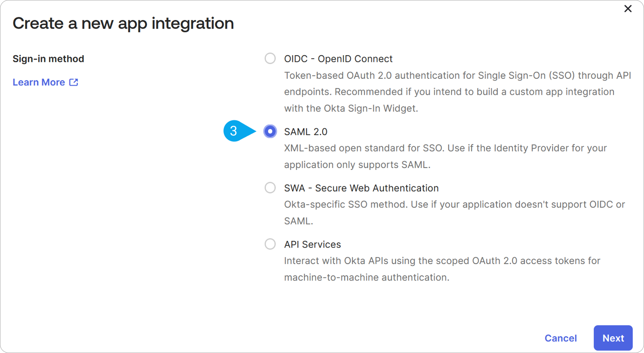Click the Token-based OAuth 2.0 description text
The width and height of the screenshot is (644, 353).
click(x=458, y=92)
